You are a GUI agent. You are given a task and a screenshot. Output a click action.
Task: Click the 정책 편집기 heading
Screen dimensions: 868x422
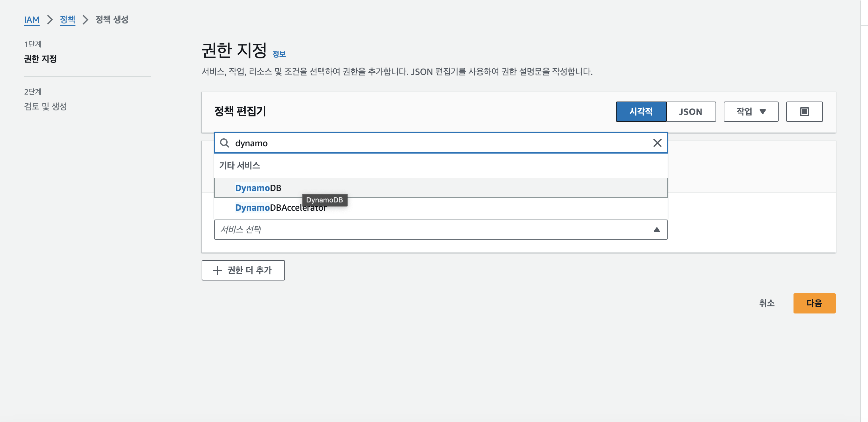point(240,111)
